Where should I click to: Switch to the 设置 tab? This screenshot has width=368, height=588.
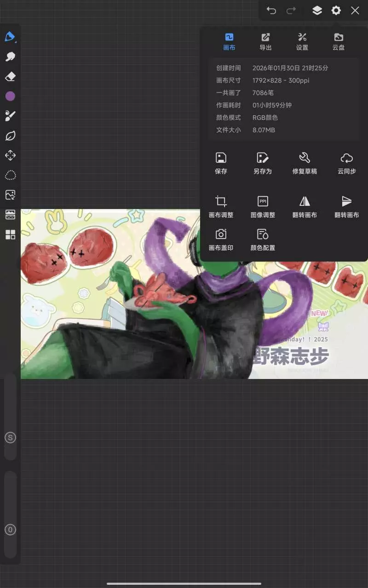coord(302,41)
